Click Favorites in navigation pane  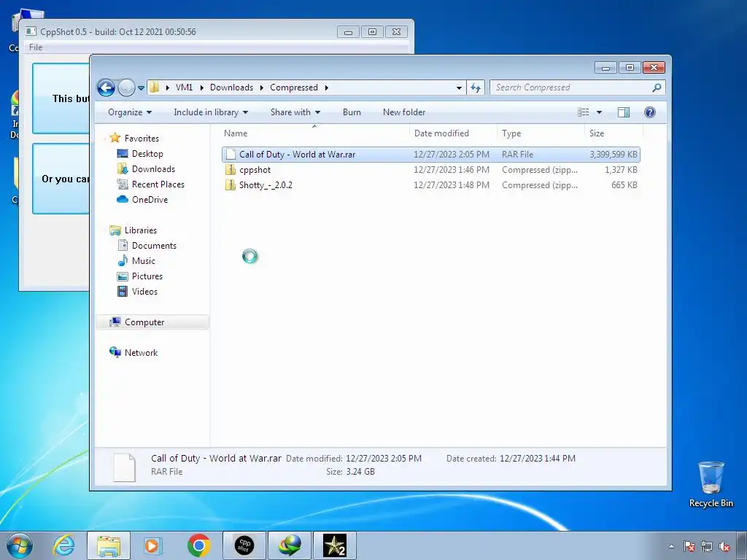(142, 139)
